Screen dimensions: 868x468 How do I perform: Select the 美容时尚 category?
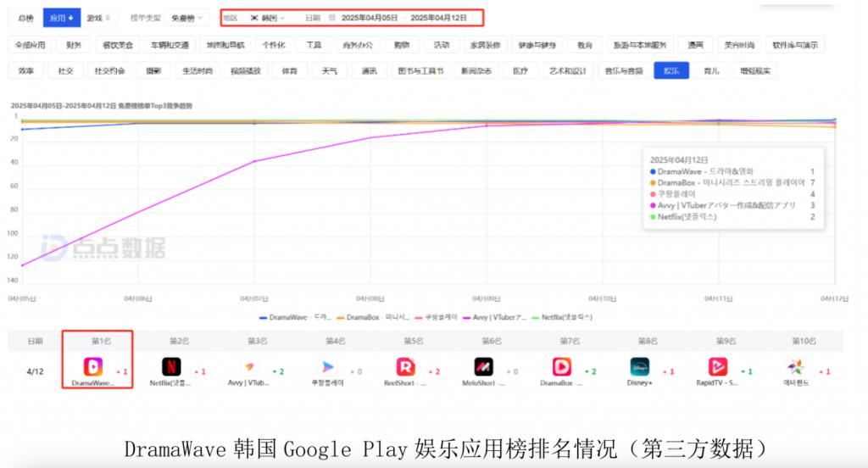pyautogui.click(x=739, y=45)
